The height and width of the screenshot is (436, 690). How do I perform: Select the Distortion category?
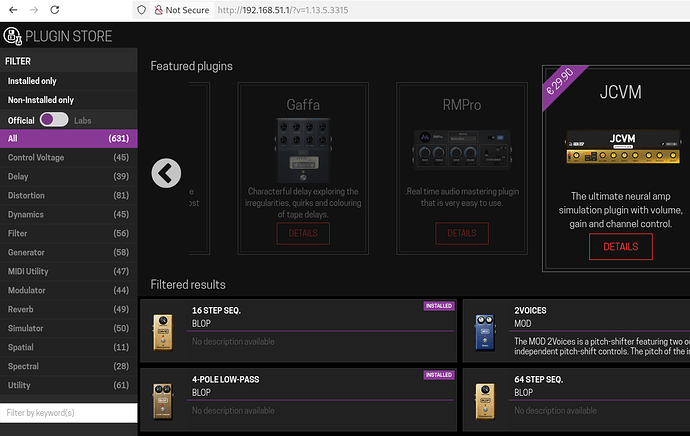pyautogui.click(x=68, y=195)
